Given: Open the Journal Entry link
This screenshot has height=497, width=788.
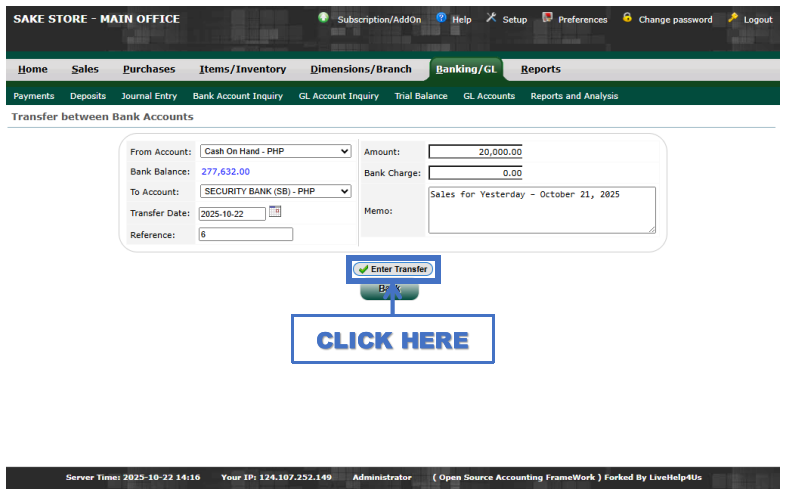Looking at the screenshot, I should click(x=149, y=96).
